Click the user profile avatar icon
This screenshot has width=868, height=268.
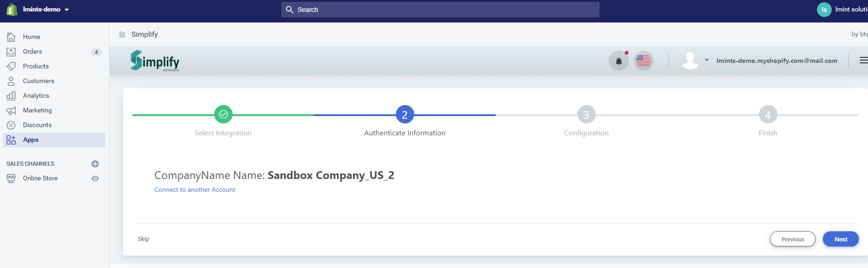coord(690,61)
